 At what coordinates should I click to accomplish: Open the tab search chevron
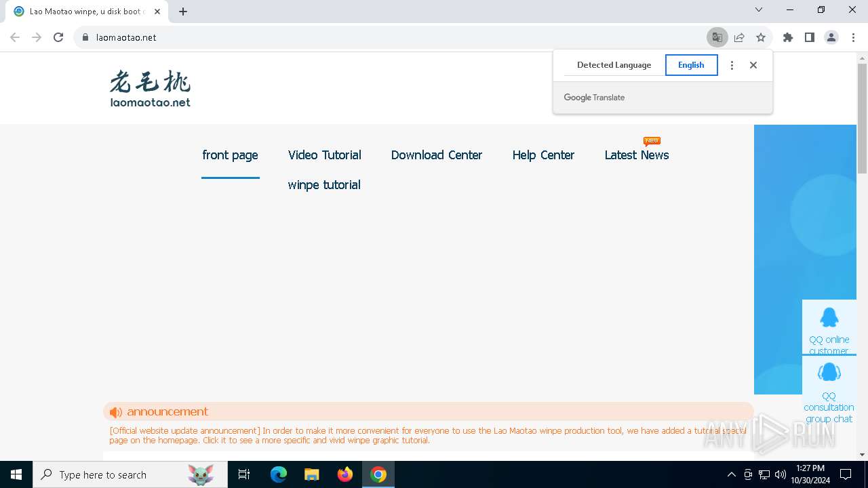pos(759,9)
